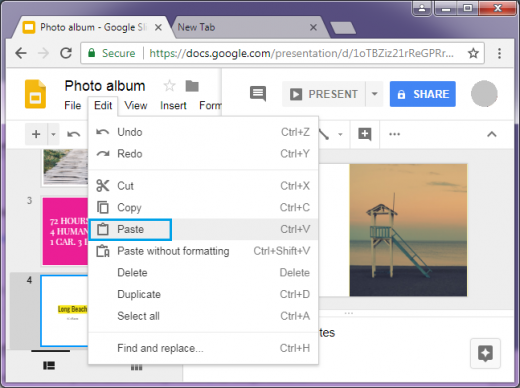Open the Insert menu
This screenshot has width=520, height=388.
173,106
